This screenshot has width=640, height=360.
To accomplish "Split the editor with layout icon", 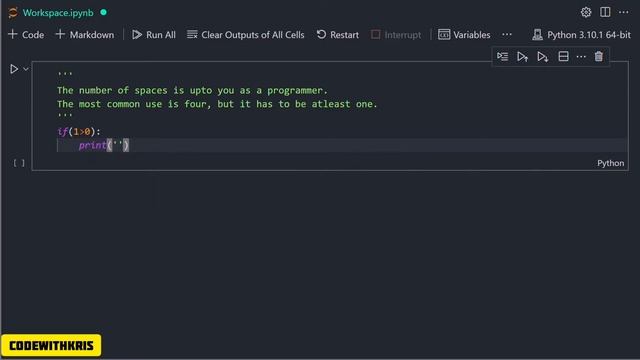I will [x=605, y=12].
